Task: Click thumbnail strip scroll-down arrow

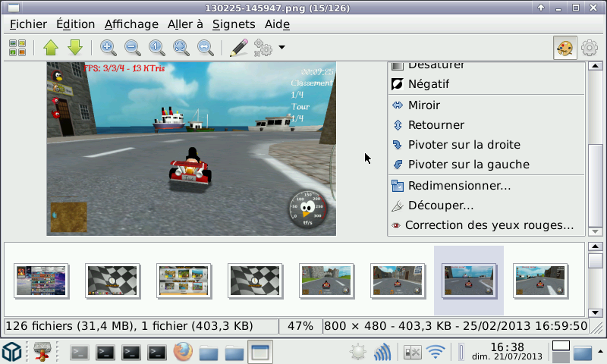Action: [x=595, y=312]
